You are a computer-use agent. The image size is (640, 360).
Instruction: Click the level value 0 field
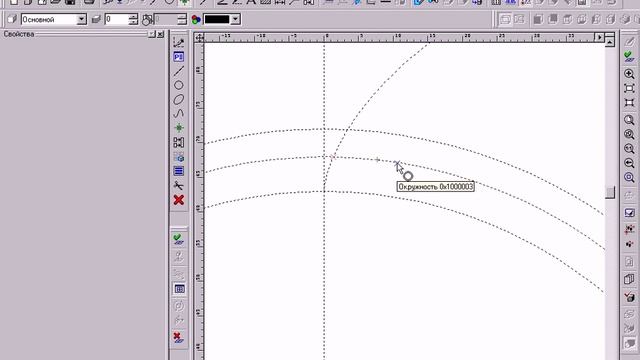coord(117,19)
